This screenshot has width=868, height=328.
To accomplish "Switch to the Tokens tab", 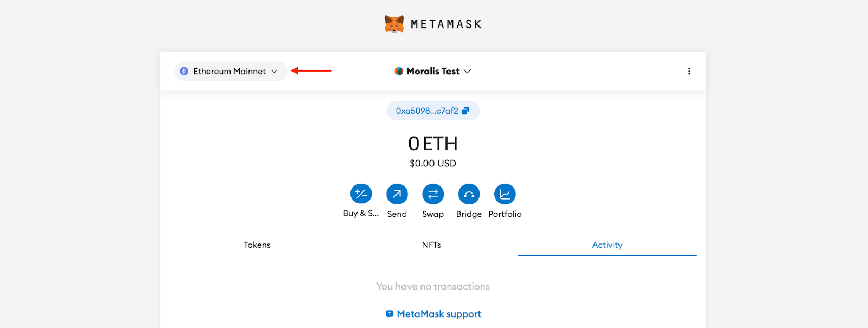I will (257, 245).
